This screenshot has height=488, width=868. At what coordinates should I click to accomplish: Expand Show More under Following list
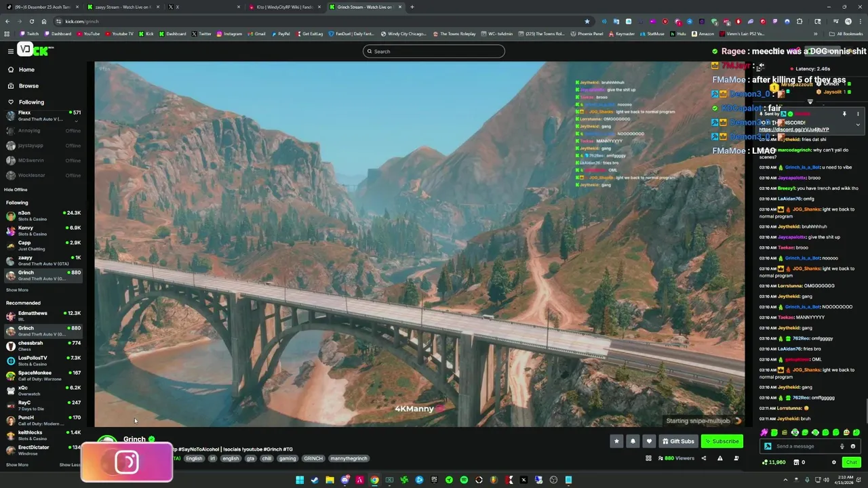(x=18, y=290)
